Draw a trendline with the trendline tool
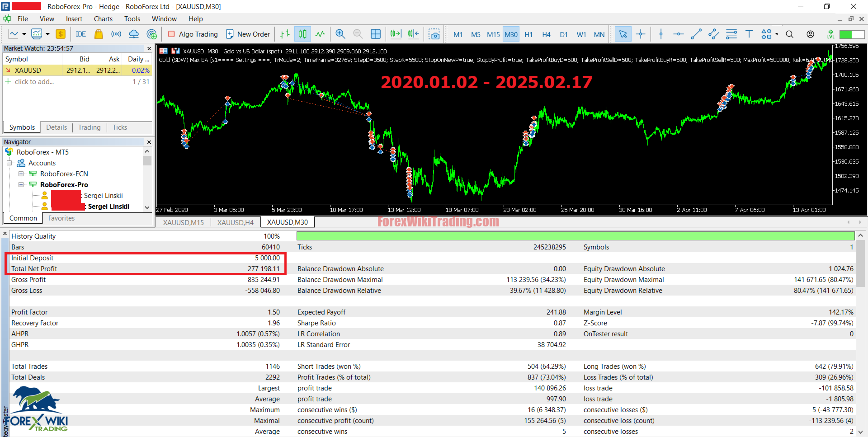 [696, 34]
